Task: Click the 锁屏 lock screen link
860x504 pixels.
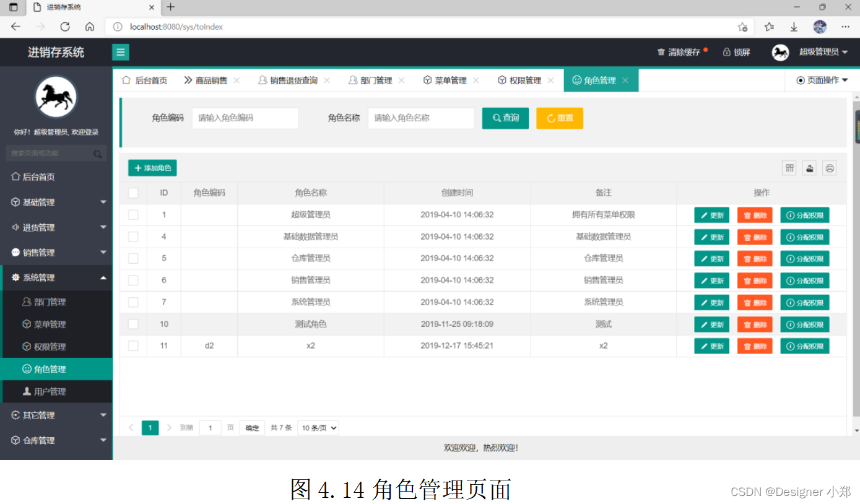Action: 737,53
